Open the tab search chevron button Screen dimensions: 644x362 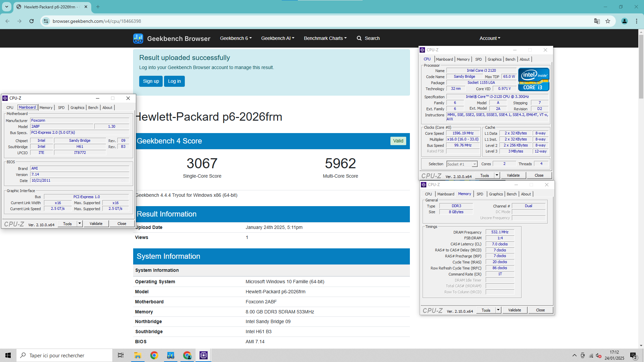point(7,7)
